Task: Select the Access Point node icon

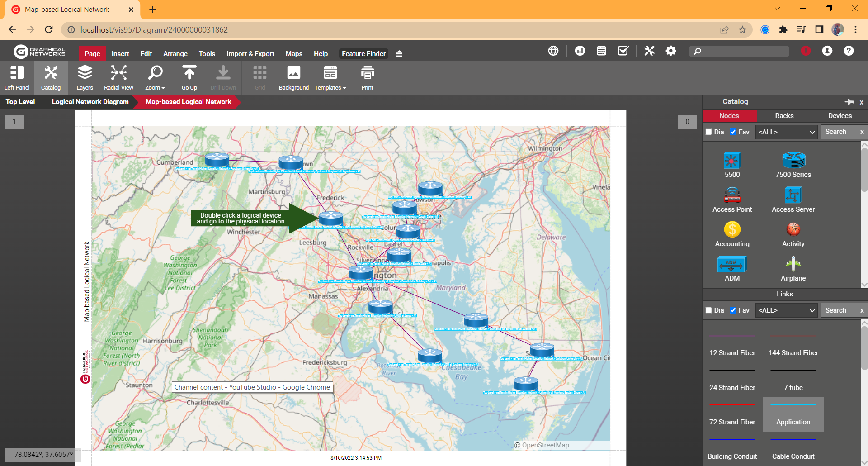Action: (x=732, y=195)
